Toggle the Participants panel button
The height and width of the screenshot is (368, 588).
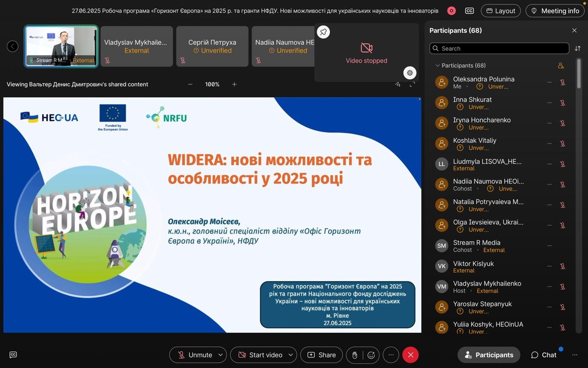tap(489, 355)
